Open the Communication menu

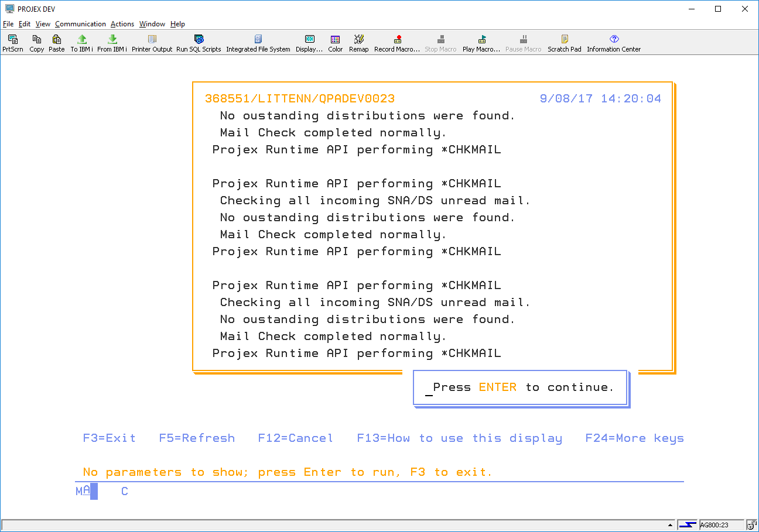pyautogui.click(x=81, y=24)
